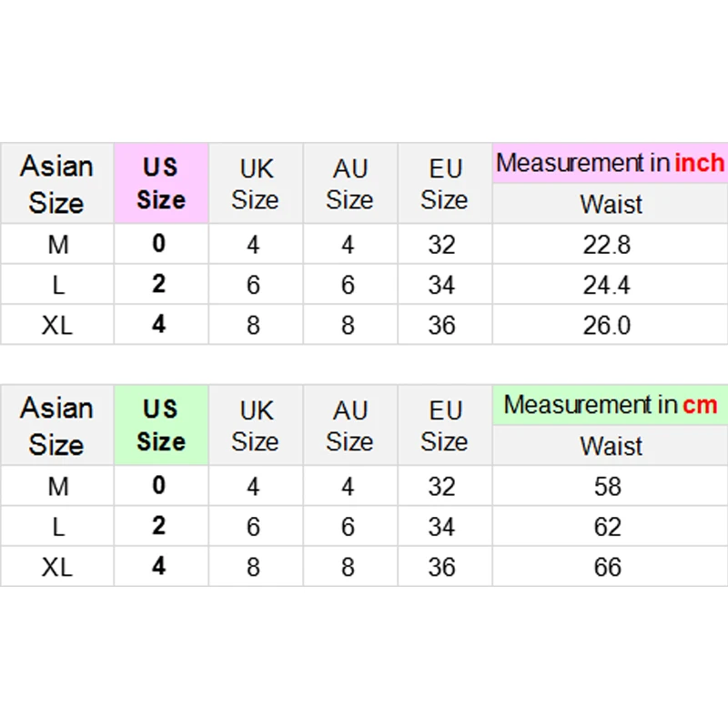Click the EU Size header in bottom table
This screenshot has width=728, height=728.
(x=445, y=425)
